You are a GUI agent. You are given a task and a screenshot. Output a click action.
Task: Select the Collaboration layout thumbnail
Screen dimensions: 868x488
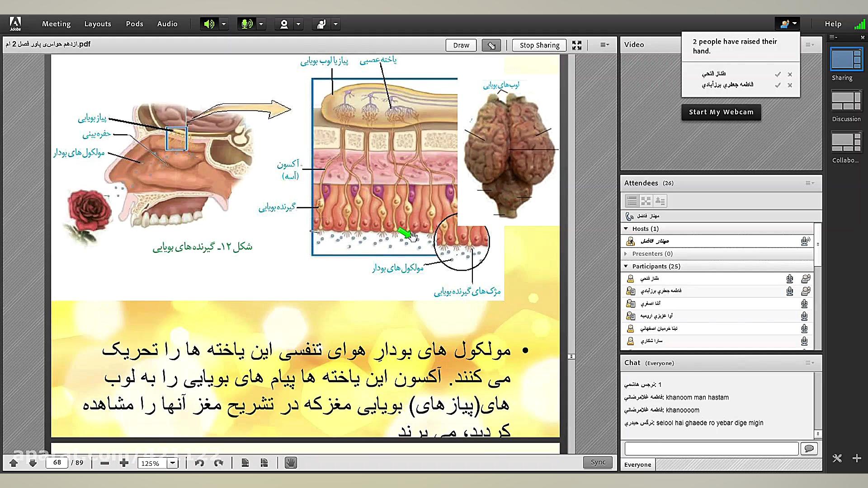coord(847,142)
